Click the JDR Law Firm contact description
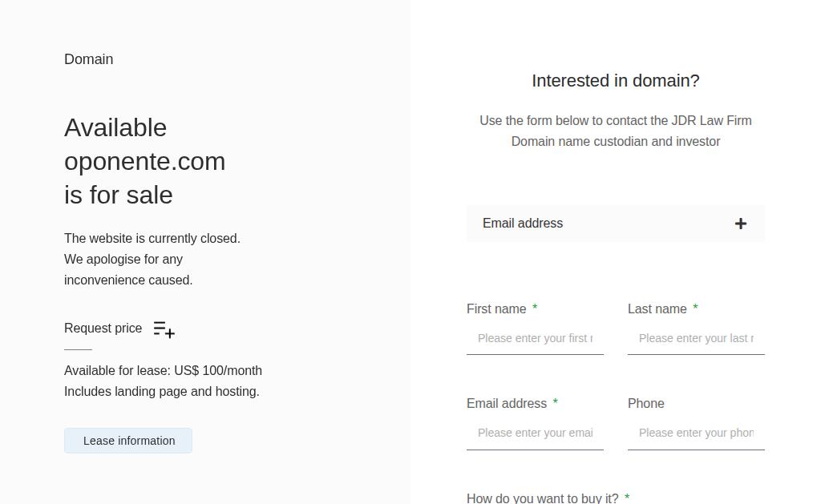821x504 pixels. [615, 131]
